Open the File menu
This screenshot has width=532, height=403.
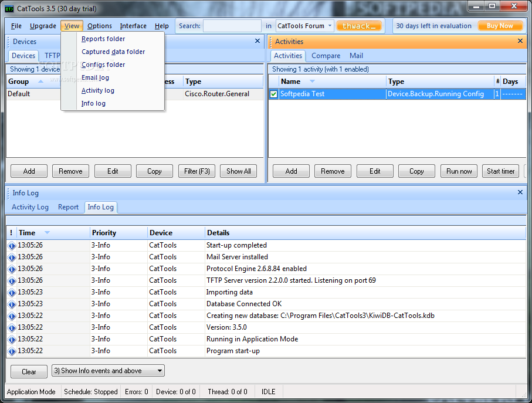[x=16, y=26]
